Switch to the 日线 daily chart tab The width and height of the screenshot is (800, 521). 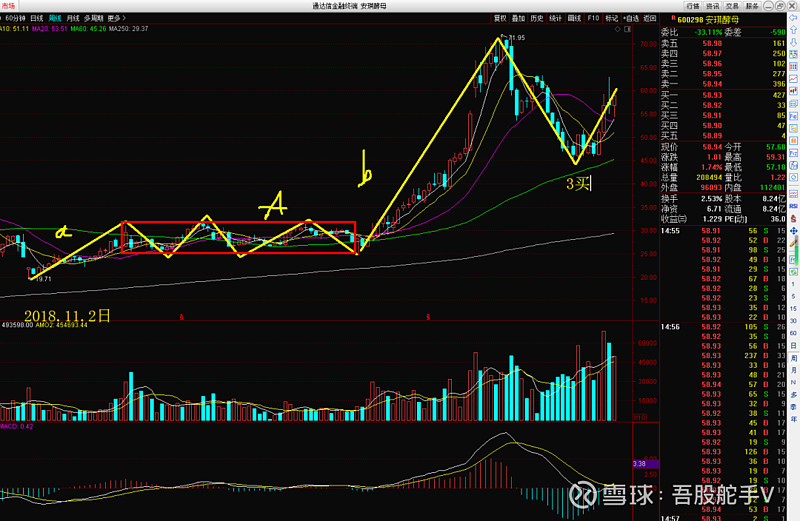[x=37, y=18]
